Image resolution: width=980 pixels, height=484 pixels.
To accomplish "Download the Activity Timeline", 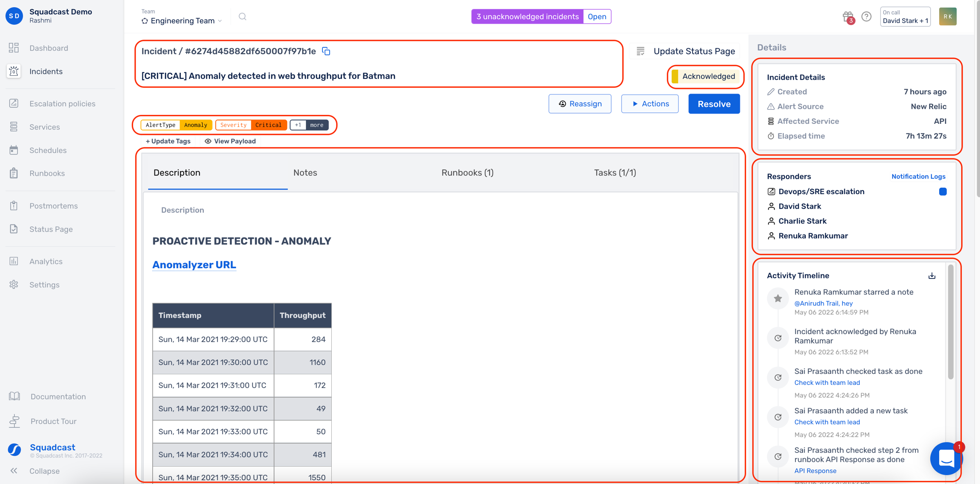I will [x=932, y=275].
